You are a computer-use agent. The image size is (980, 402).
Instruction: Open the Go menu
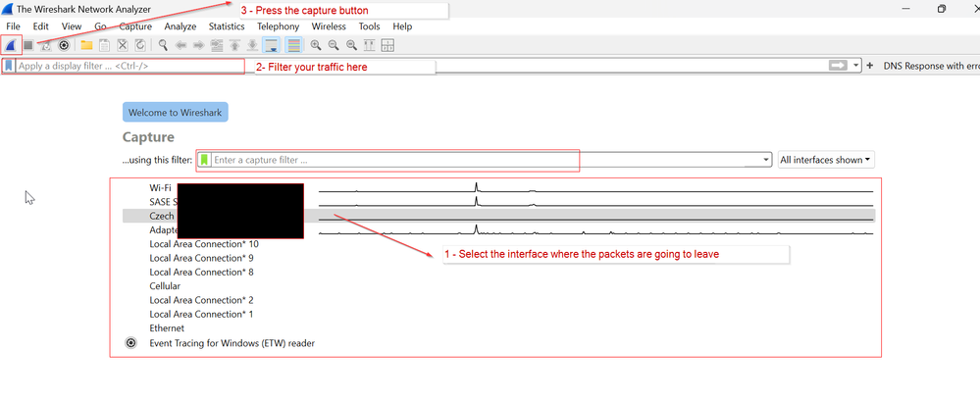pyautogui.click(x=101, y=26)
